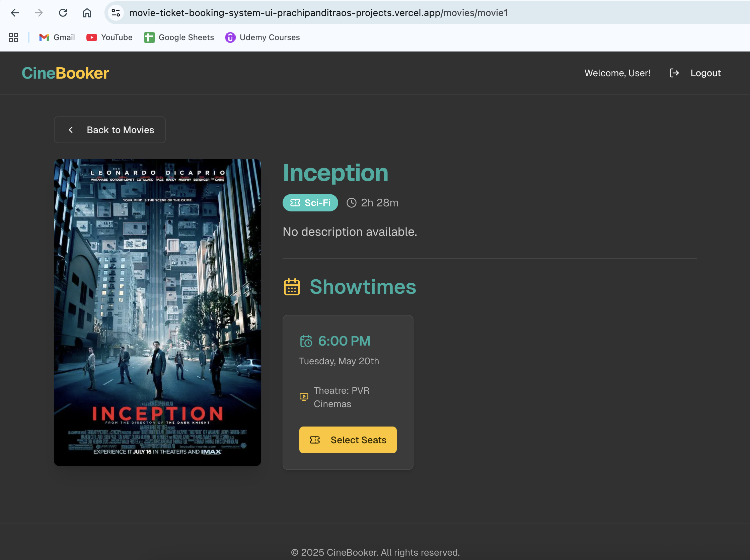
Task: Click the Inception title heading
Action: click(336, 173)
